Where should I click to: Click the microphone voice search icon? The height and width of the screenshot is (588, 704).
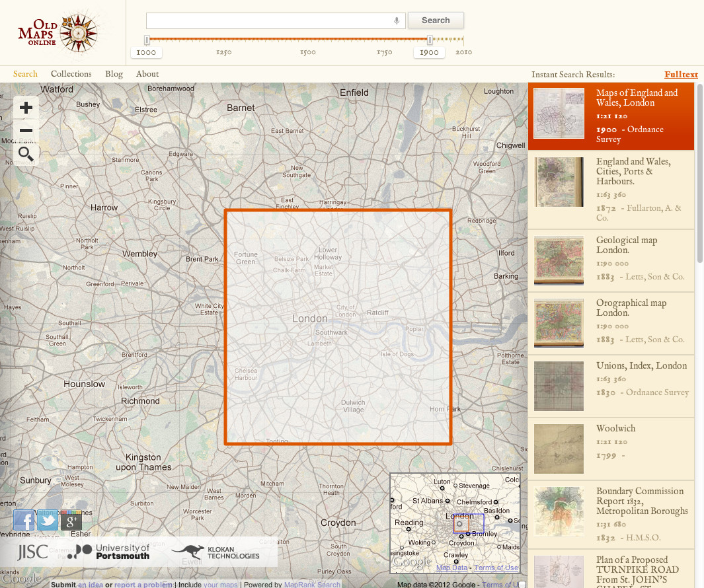tap(397, 20)
